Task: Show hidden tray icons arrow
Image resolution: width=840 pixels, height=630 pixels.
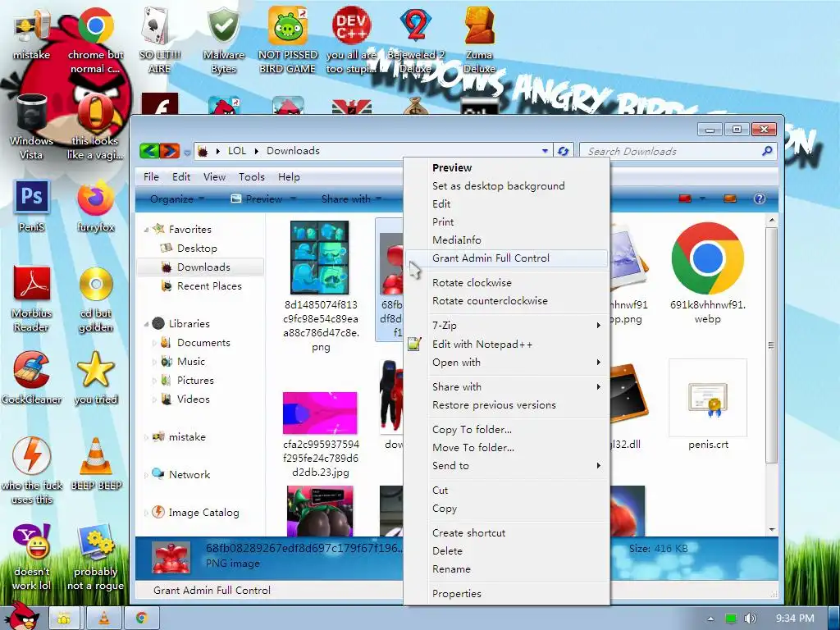Action: tap(710, 619)
